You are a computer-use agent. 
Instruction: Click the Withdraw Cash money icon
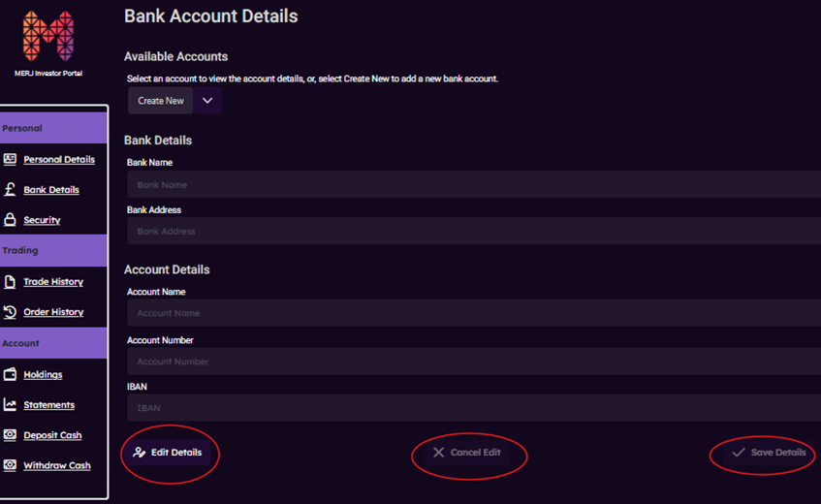[x=10, y=465]
